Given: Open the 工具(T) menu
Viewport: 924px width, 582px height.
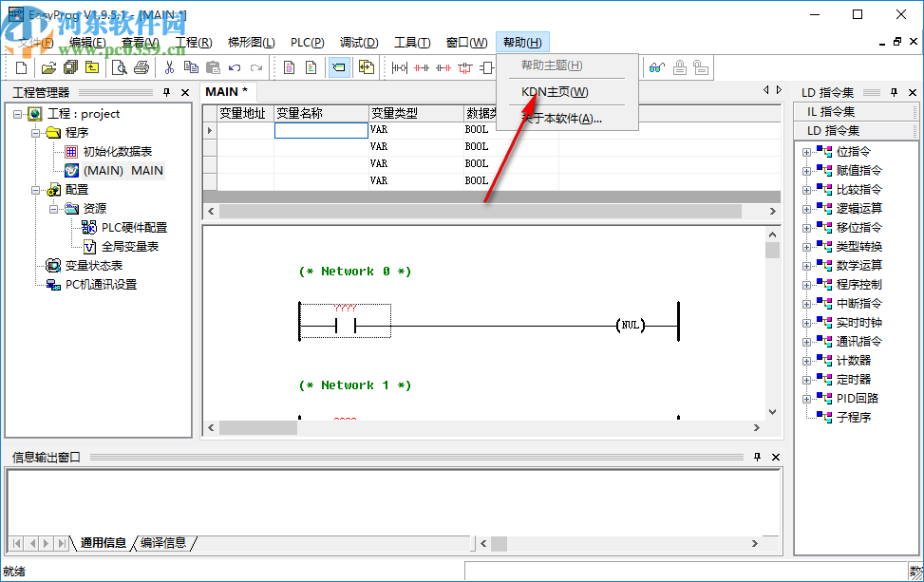Looking at the screenshot, I should [x=412, y=43].
